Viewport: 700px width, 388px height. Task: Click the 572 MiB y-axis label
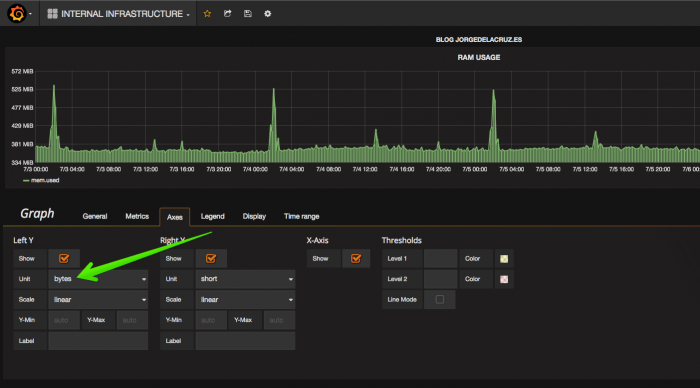tap(22, 71)
